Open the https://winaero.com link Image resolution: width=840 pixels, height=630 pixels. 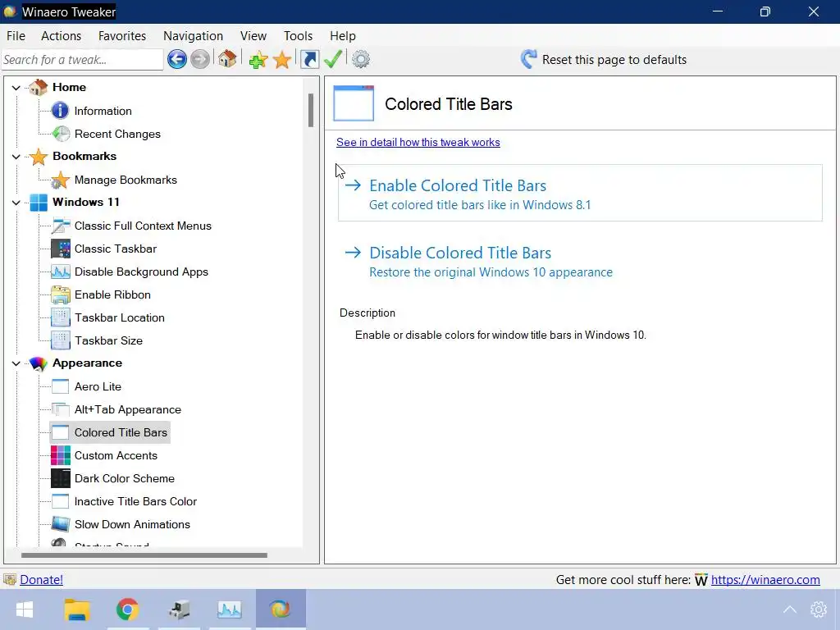pyautogui.click(x=765, y=580)
